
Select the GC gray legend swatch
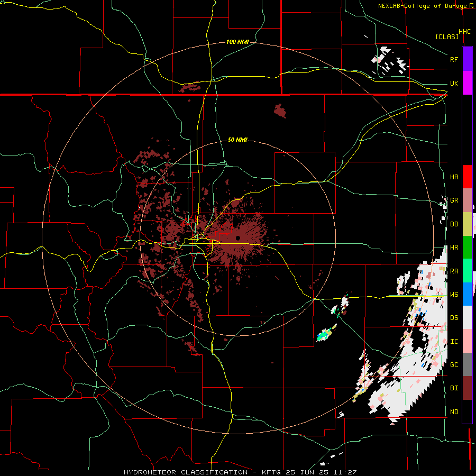467,364
